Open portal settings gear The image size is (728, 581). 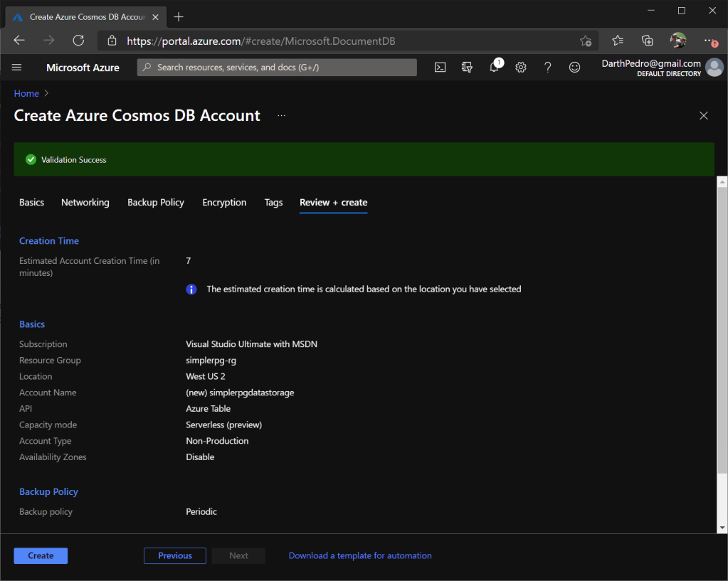tap(521, 68)
